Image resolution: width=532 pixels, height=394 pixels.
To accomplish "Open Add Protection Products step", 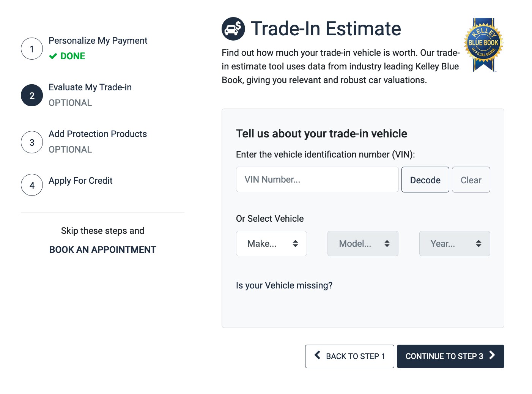I will pos(98,134).
